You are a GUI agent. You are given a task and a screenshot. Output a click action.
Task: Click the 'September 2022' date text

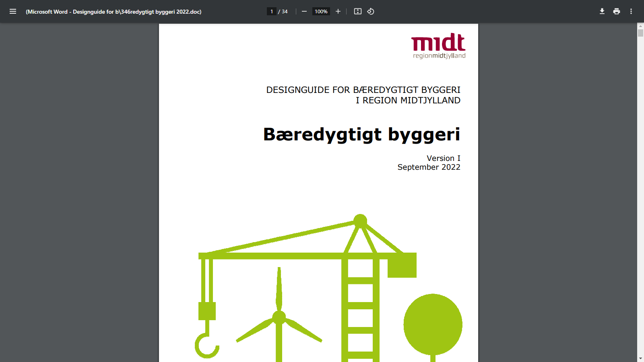[x=429, y=167]
